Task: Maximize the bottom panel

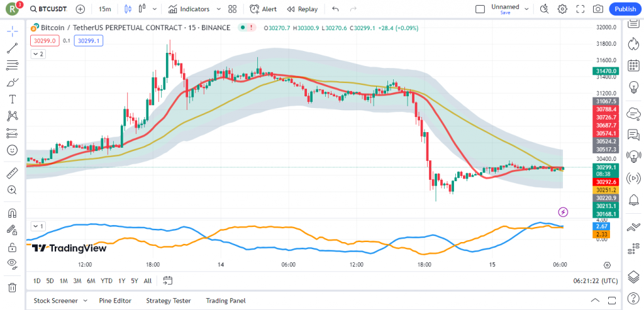Action: pos(612,300)
